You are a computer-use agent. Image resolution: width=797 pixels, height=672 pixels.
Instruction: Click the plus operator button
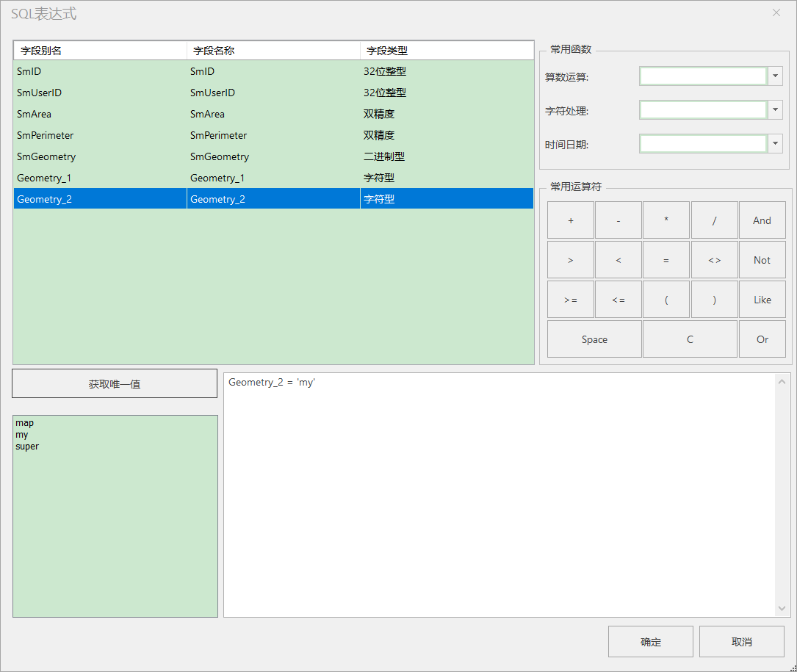point(570,220)
